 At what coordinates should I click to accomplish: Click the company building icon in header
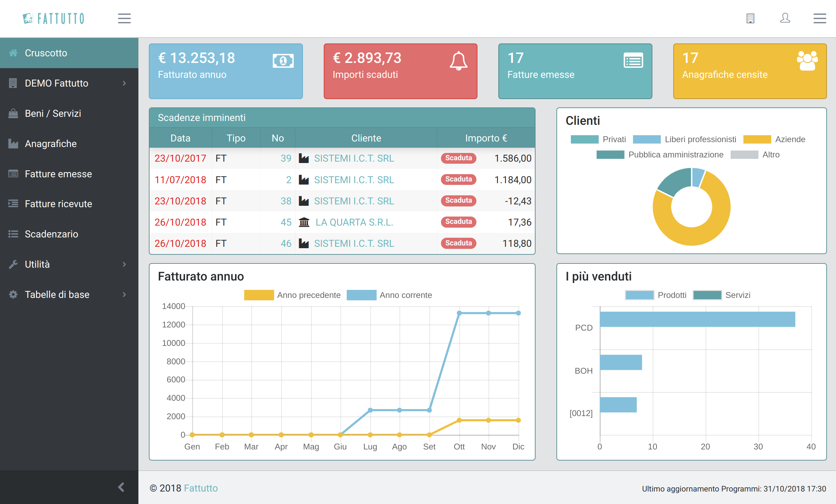click(750, 18)
